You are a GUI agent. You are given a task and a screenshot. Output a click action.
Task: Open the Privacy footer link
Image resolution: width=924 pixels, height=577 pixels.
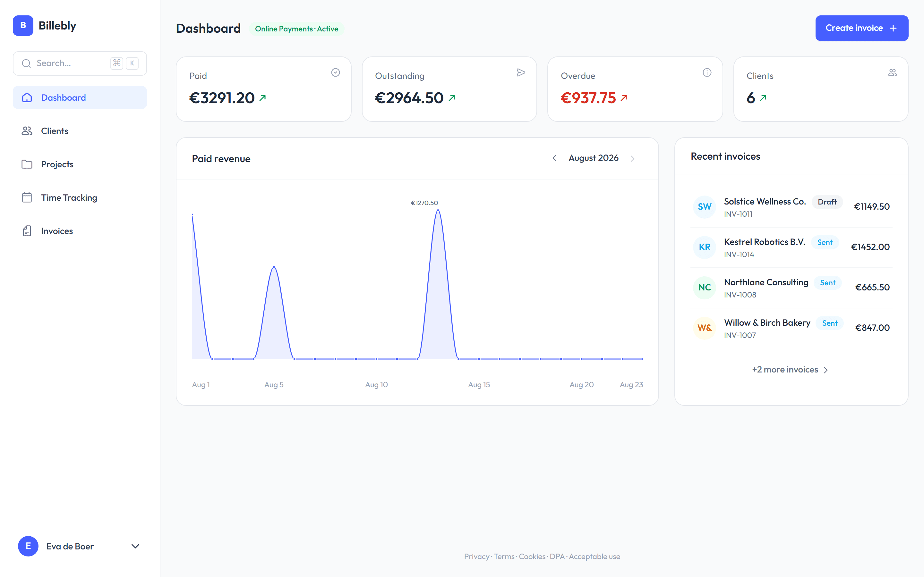476,556
